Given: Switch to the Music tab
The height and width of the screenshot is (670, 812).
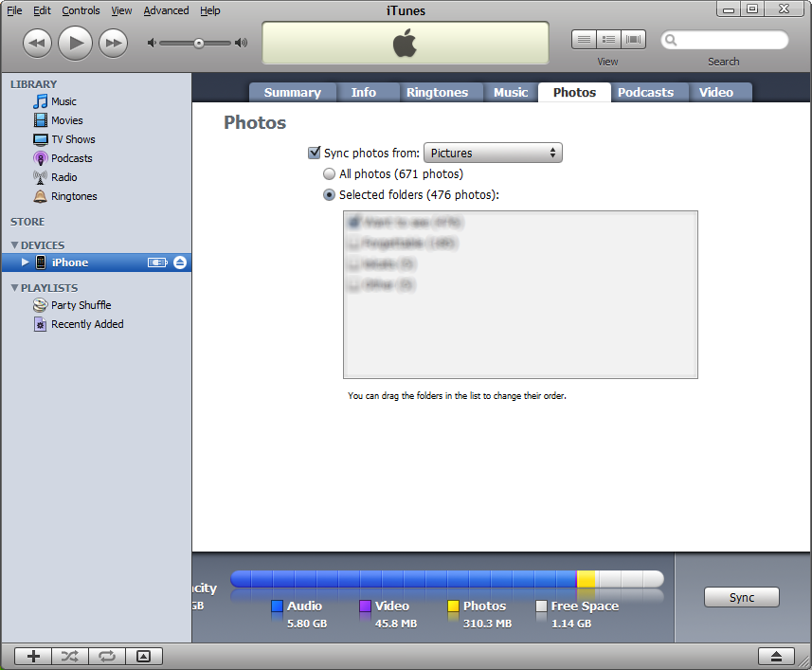Looking at the screenshot, I should pyautogui.click(x=511, y=92).
